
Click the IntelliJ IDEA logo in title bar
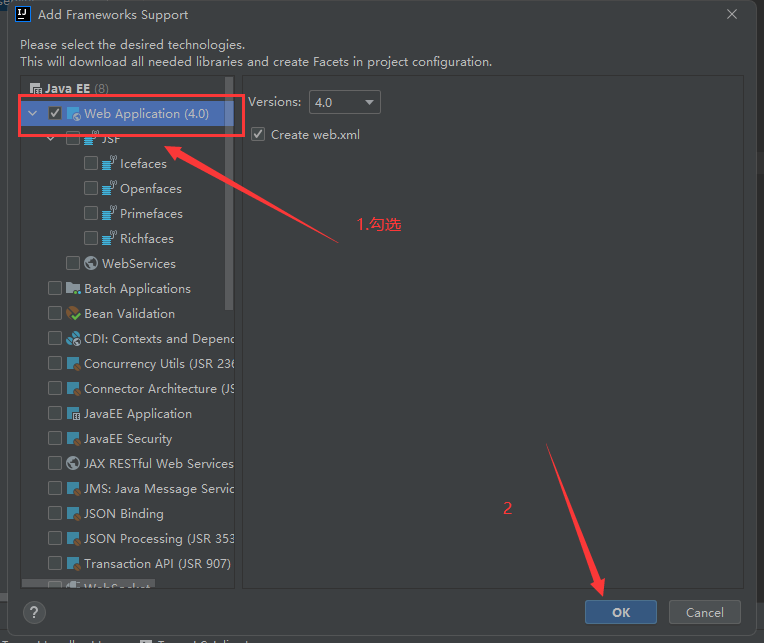[x=23, y=14]
